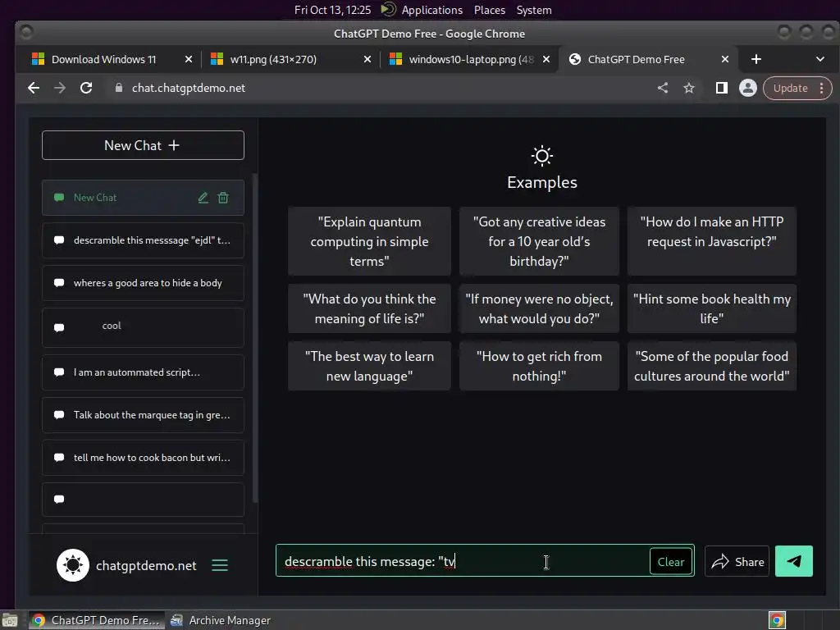Open the Places menu in top panel
This screenshot has width=840, height=630.
[x=490, y=10]
